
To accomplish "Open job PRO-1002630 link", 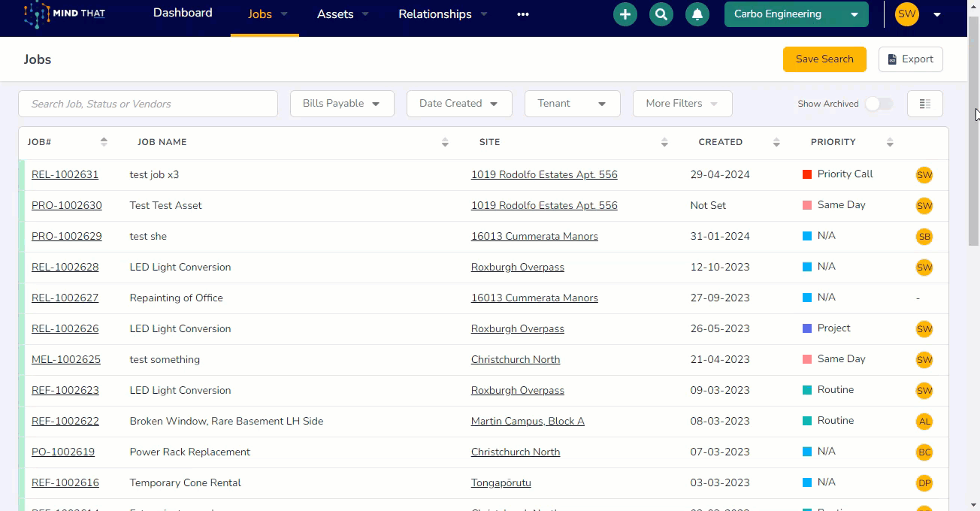I will coord(67,206).
